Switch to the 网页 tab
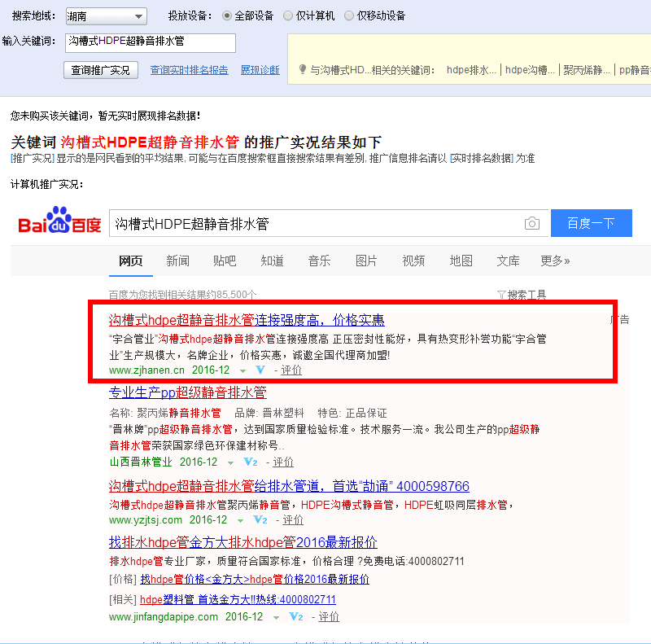651x644 pixels. click(x=131, y=261)
